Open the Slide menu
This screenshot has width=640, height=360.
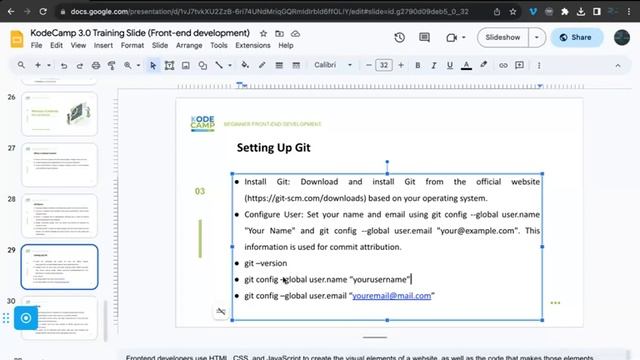click(160, 45)
